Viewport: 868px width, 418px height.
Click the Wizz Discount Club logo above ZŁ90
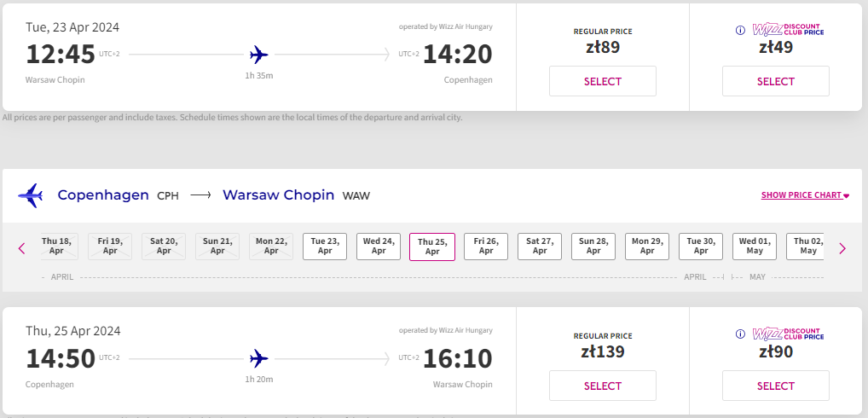click(x=788, y=335)
